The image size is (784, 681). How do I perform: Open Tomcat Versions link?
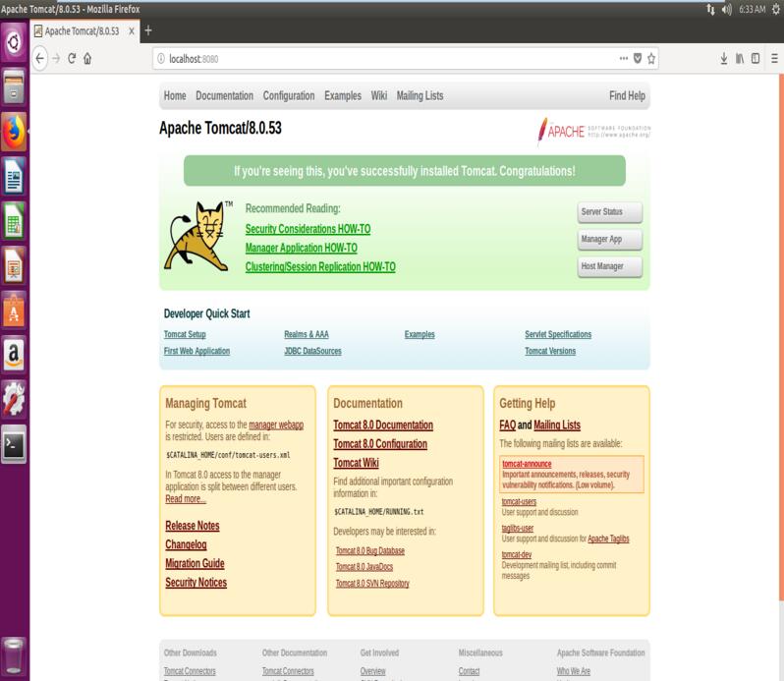(550, 351)
